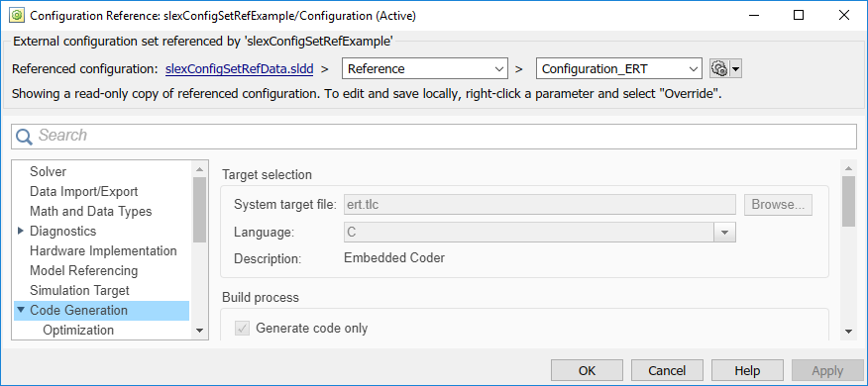The image size is (868, 386).
Task: Open the Reference dropdown
Action: point(425,69)
